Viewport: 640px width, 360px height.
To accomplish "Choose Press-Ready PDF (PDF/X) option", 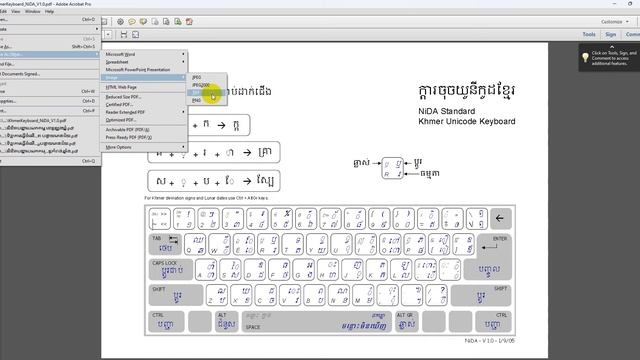I will click(x=144, y=138).
